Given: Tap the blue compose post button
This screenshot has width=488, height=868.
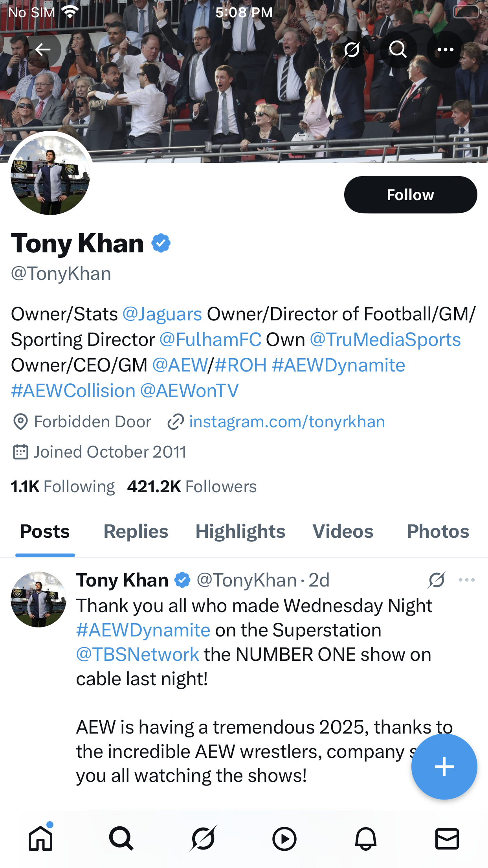Looking at the screenshot, I should (444, 766).
